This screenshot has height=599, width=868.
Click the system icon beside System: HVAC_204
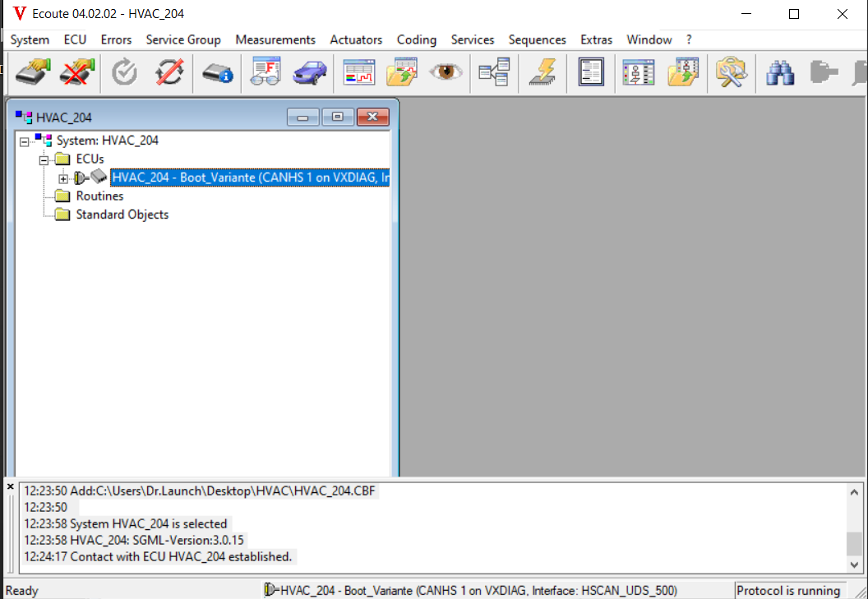pyautogui.click(x=44, y=140)
